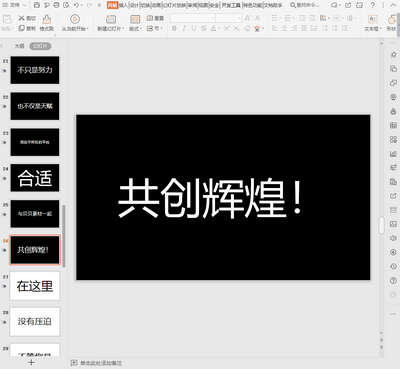Apply font color with A icon
400x369 pixels.
[213, 29]
